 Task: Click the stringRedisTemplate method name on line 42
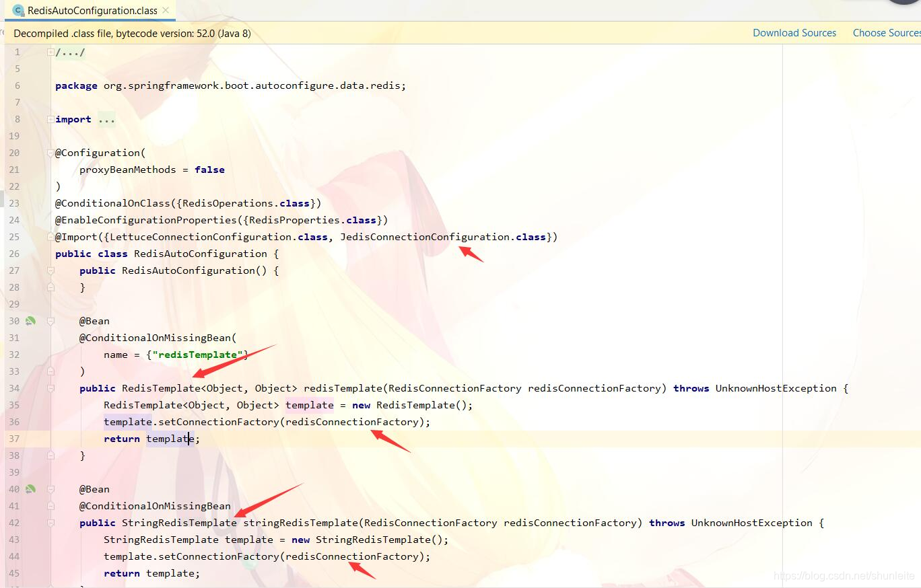point(300,523)
